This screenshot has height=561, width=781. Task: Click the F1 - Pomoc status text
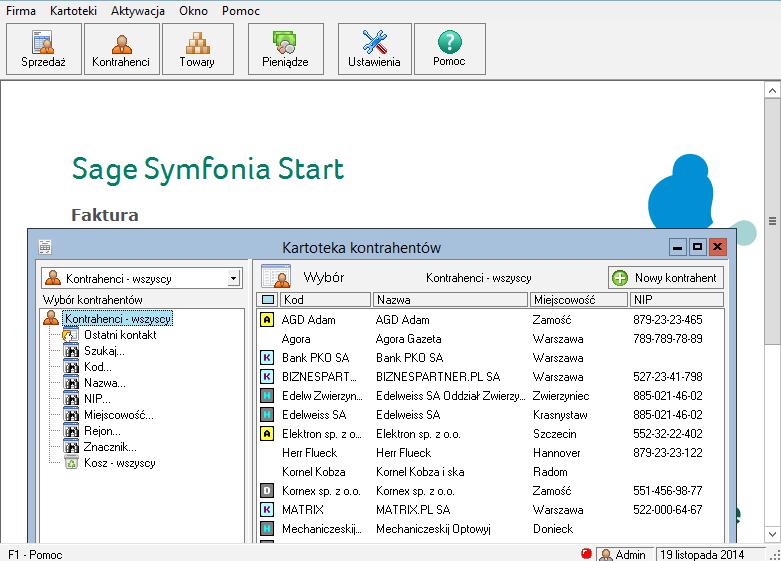point(35,554)
